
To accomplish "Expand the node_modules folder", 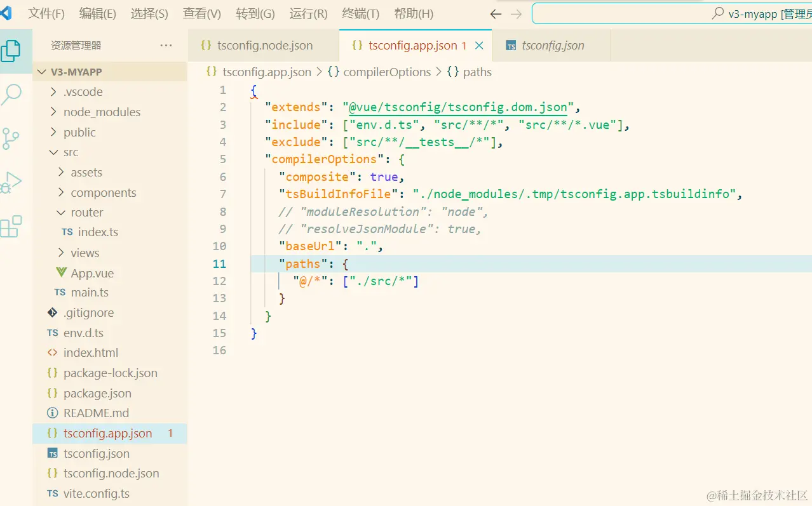I will (110, 112).
